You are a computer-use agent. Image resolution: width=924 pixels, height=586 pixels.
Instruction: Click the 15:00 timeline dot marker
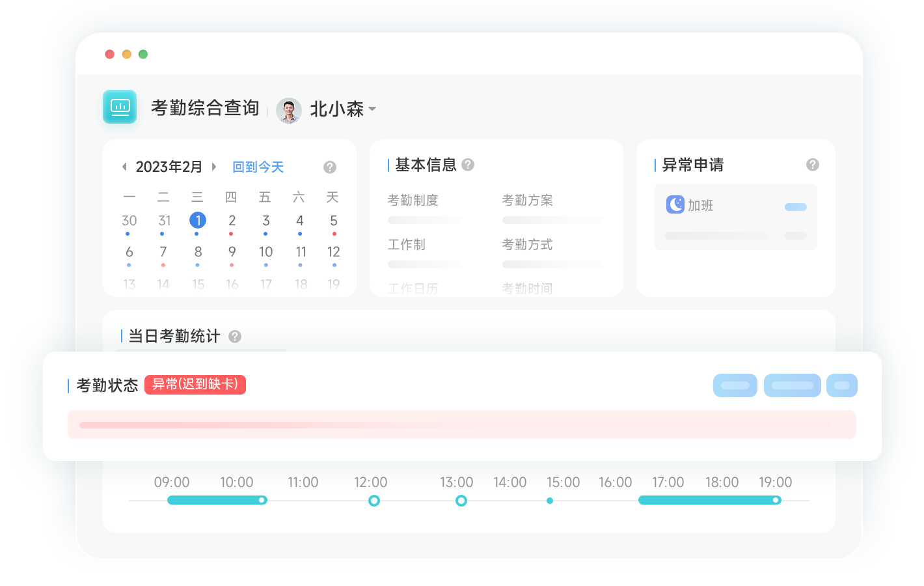click(550, 501)
